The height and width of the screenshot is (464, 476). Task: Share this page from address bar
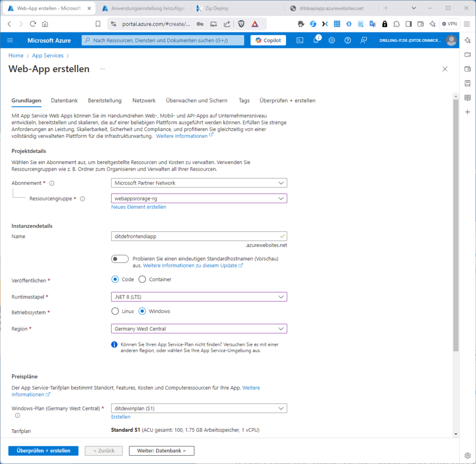click(x=227, y=24)
